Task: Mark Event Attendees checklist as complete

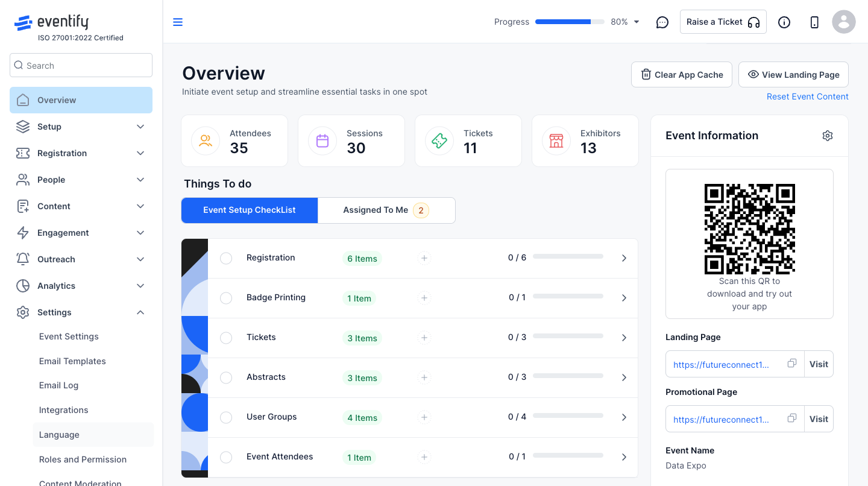Action: click(x=226, y=457)
